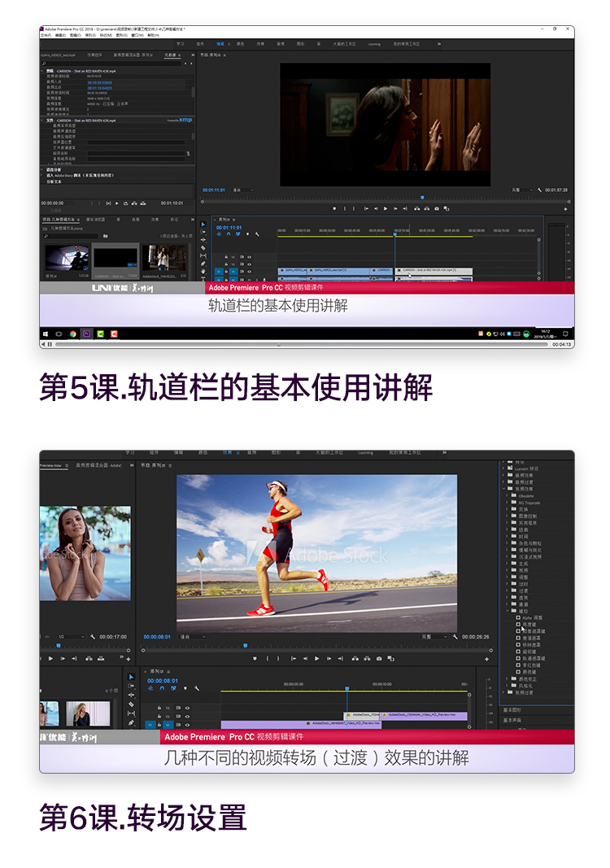Collapse the 视频效果 effects folder
Image resolution: width=610 pixels, height=868 pixels.
(503, 489)
